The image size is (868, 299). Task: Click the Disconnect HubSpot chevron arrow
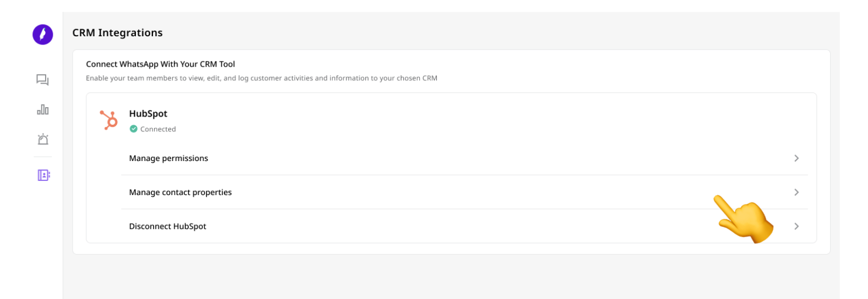coord(796,226)
